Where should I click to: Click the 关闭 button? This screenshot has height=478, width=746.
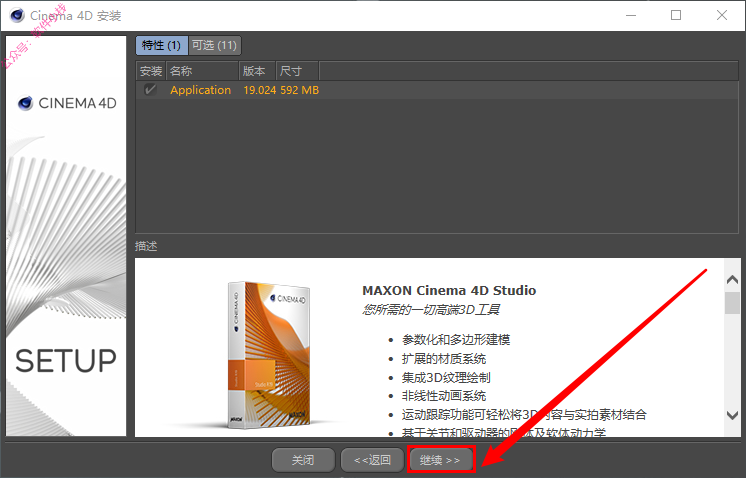303,460
